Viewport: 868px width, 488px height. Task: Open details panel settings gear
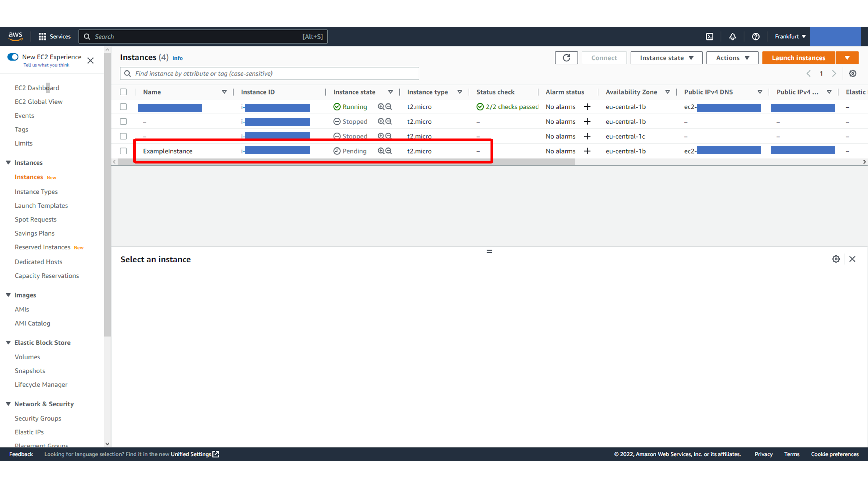tap(836, 259)
